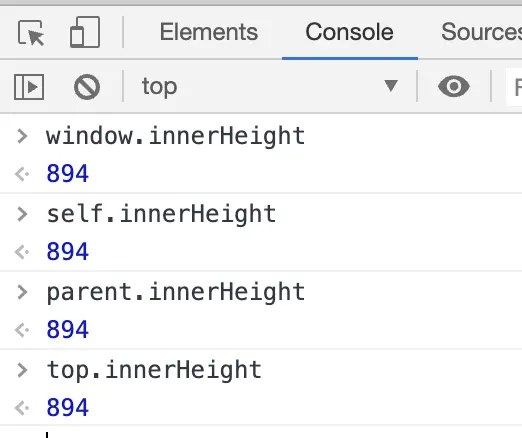Open the Sources tab

[x=481, y=32]
